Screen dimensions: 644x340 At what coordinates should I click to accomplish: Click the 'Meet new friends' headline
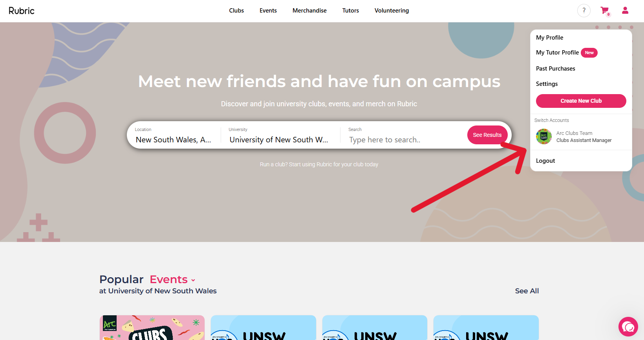click(319, 82)
